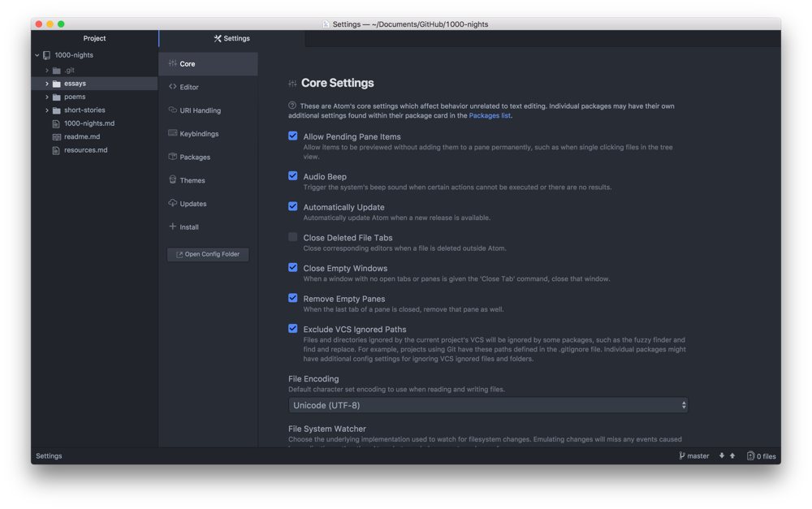The image size is (812, 509).
Task: Expand the essays folder chevron
Action: point(46,84)
